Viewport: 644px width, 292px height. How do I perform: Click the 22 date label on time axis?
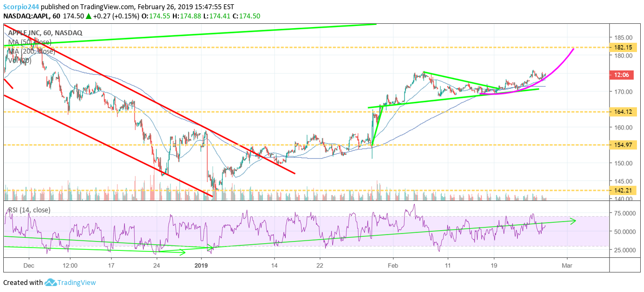320,265
